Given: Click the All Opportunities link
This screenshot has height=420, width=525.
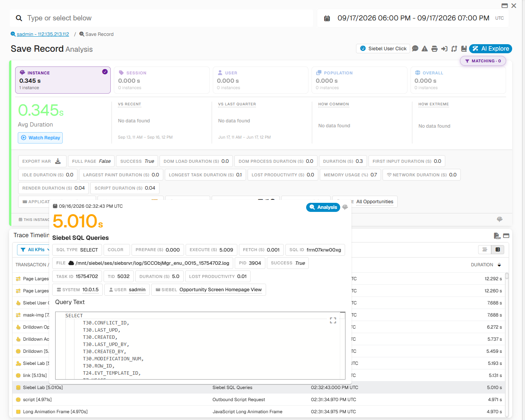Looking at the screenshot, I should click(375, 202).
